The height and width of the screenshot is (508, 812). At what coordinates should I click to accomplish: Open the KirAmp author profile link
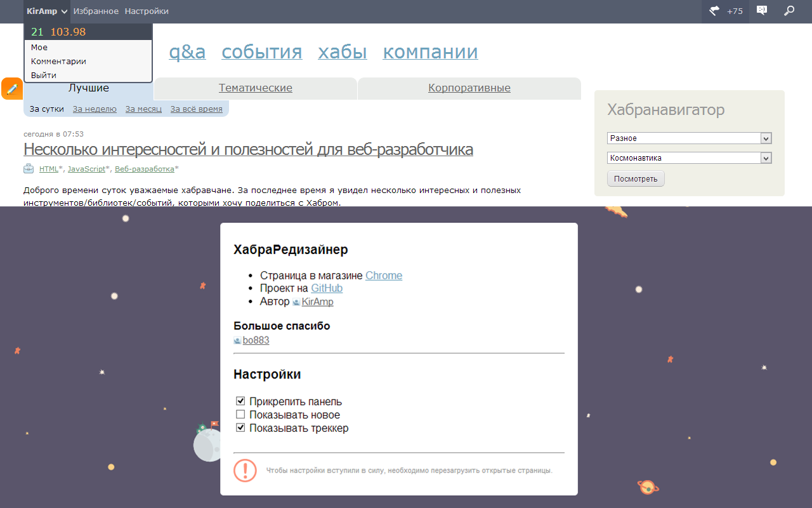click(318, 302)
